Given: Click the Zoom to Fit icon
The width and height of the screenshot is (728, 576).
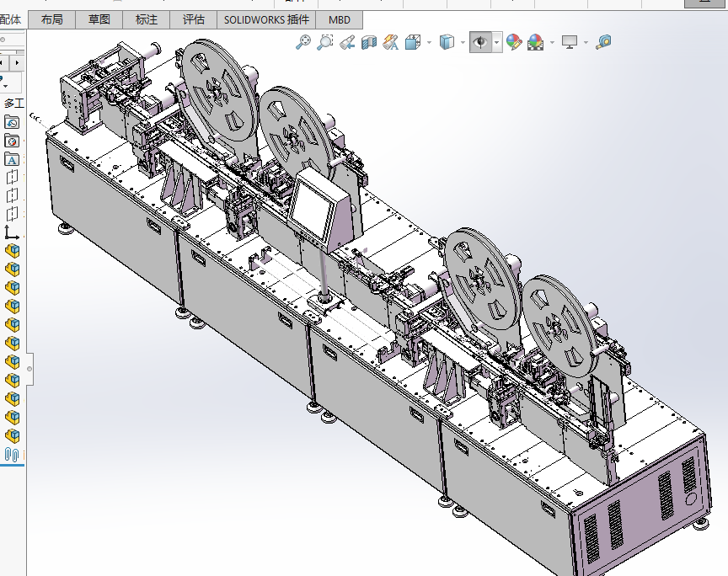Looking at the screenshot, I should pyautogui.click(x=303, y=42).
